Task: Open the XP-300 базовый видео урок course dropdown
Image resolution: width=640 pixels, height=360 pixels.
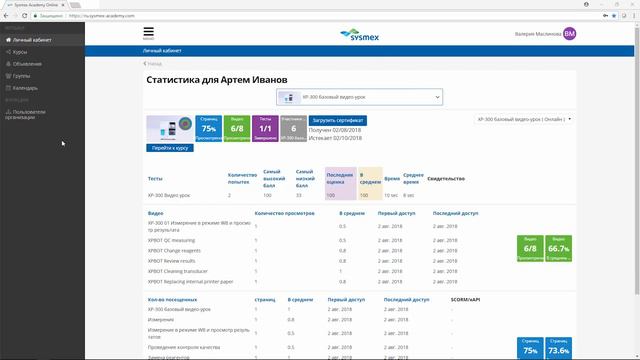Action: (360, 97)
